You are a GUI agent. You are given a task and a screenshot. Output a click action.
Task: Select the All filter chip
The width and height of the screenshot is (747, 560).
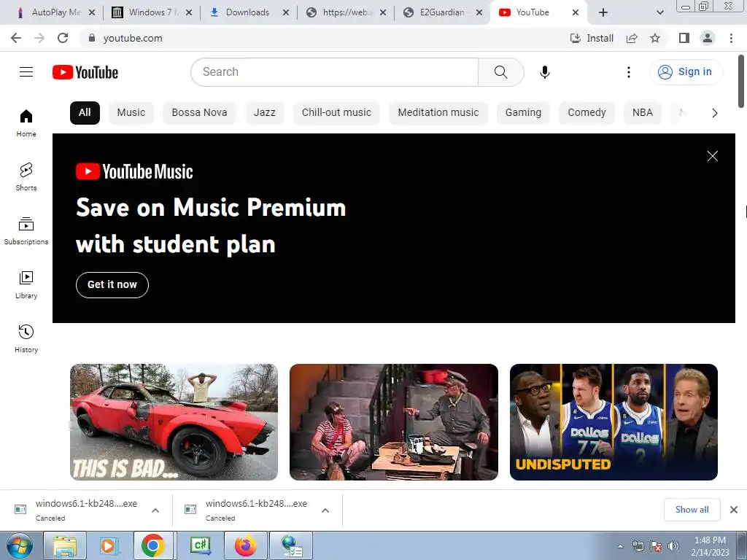pos(85,113)
